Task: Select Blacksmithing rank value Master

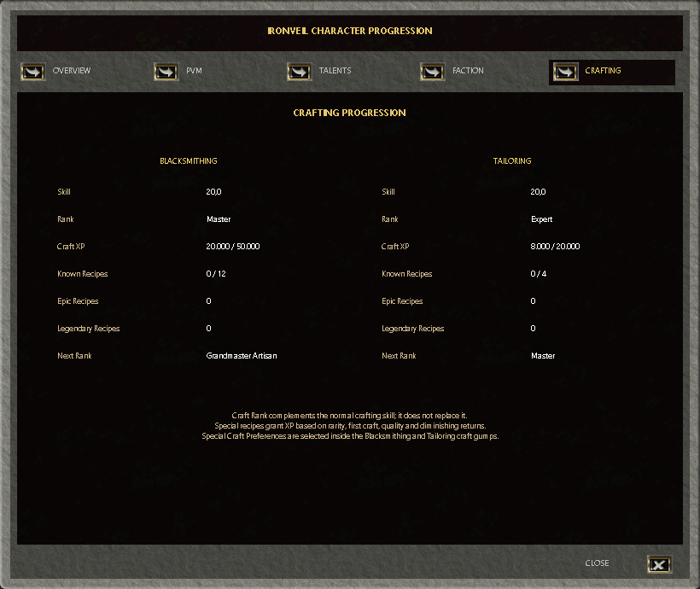Action: 219,219
